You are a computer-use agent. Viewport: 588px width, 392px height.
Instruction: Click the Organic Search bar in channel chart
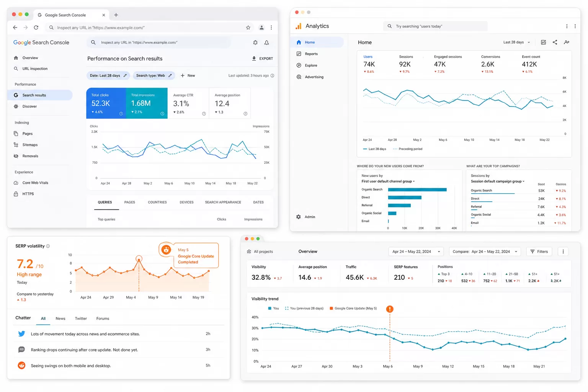click(x=417, y=189)
